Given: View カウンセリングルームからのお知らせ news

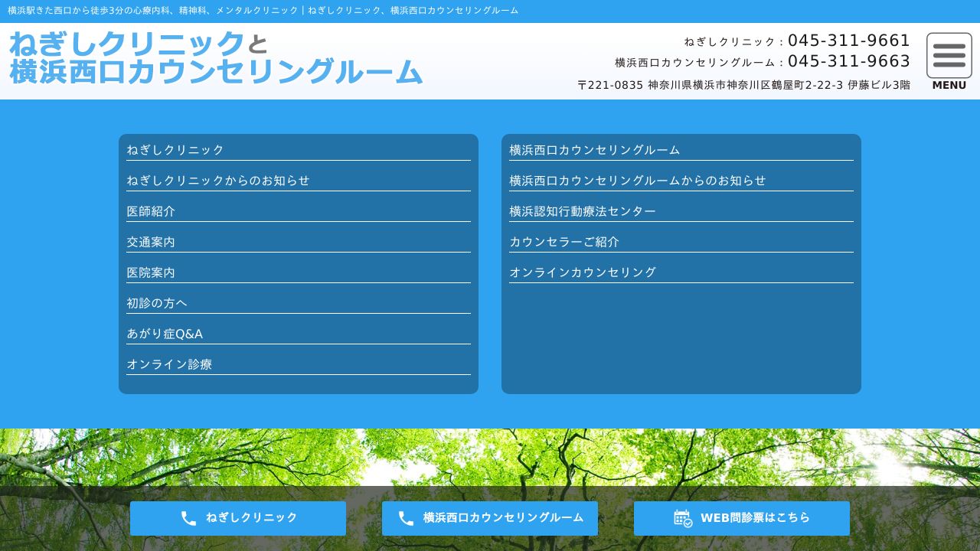Looking at the screenshot, I should (638, 181).
